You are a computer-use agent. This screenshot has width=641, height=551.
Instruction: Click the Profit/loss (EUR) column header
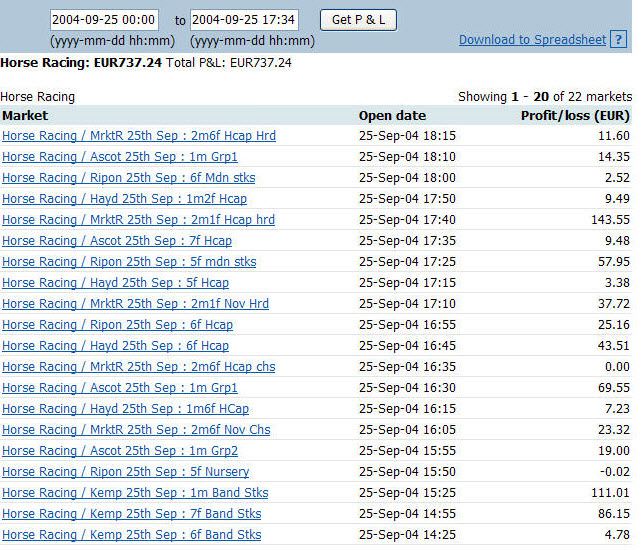[x=575, y=116]
